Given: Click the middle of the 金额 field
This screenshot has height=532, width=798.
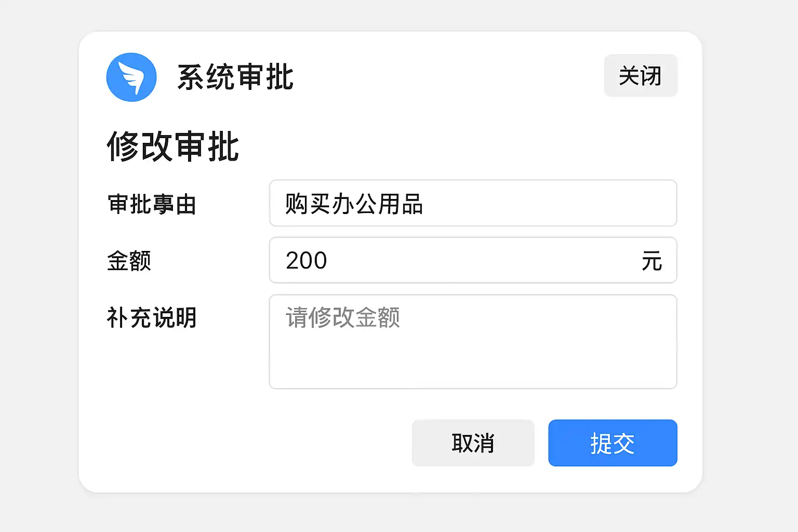Looking at the screenshot, I should 473,260.
